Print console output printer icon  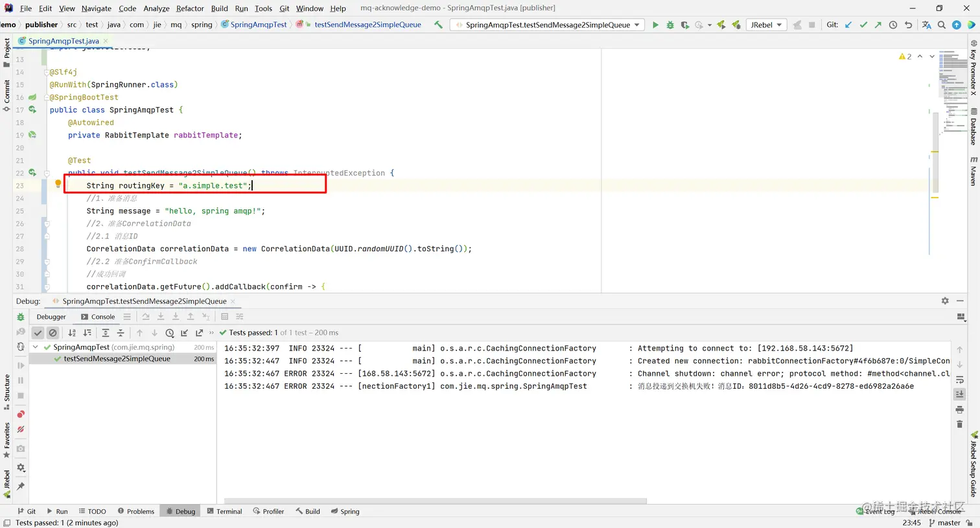[x=960, y=409]
